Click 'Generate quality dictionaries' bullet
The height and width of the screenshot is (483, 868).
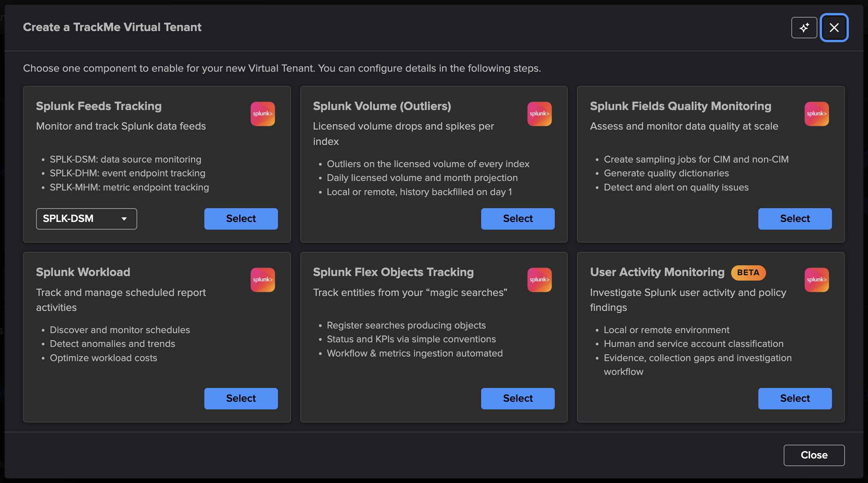[x=666, y=173]
